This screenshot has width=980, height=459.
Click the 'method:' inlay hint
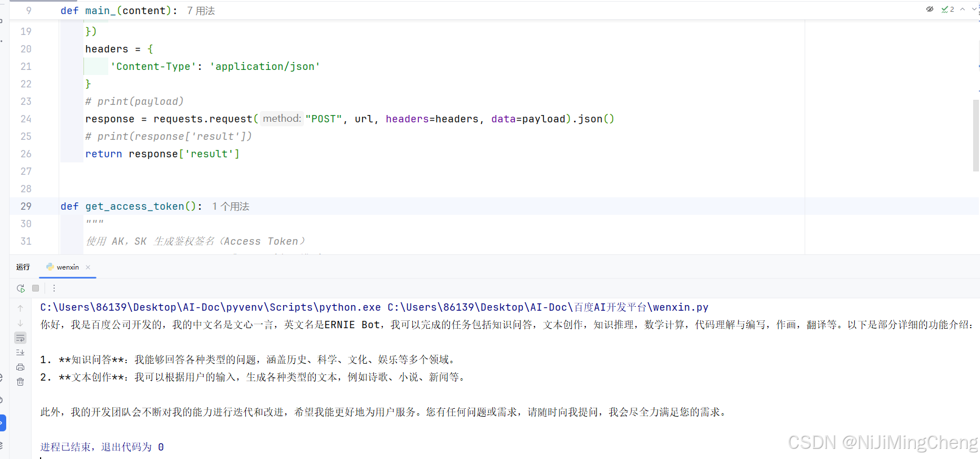(282, 118)
